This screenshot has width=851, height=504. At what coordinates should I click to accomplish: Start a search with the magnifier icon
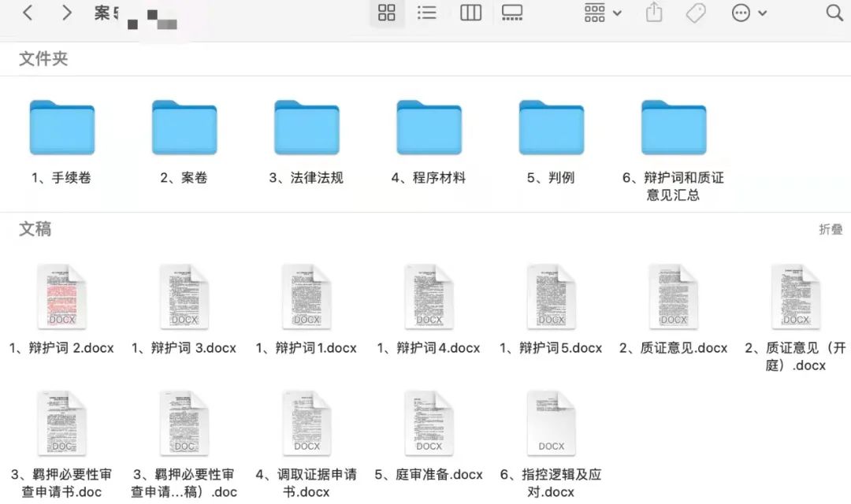834,13
